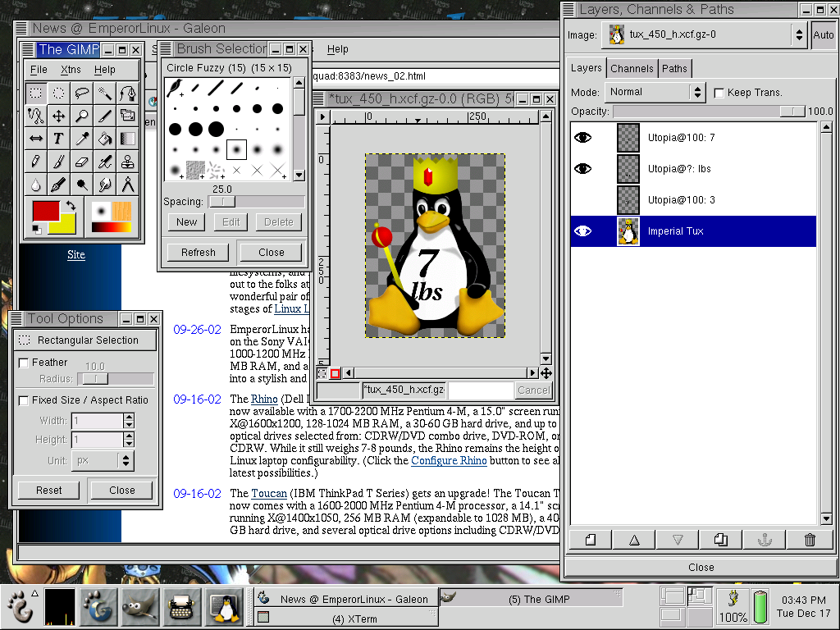Duplicate the layer in Layers dialog
This screenshot has height=630, width=840.
point(721,540)
